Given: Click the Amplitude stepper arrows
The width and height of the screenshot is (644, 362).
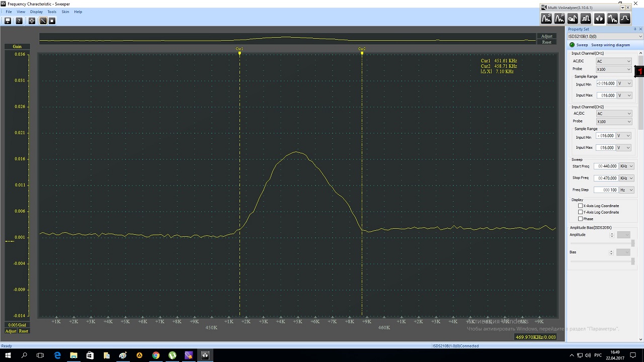Looking at the screenshot, I should [x=612, y=235].
